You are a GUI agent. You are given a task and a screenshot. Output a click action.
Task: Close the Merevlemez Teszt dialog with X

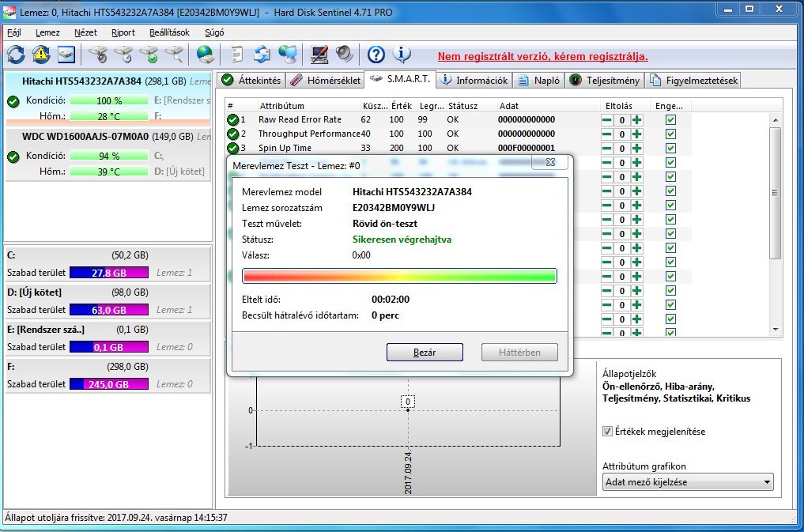[550, 162]
